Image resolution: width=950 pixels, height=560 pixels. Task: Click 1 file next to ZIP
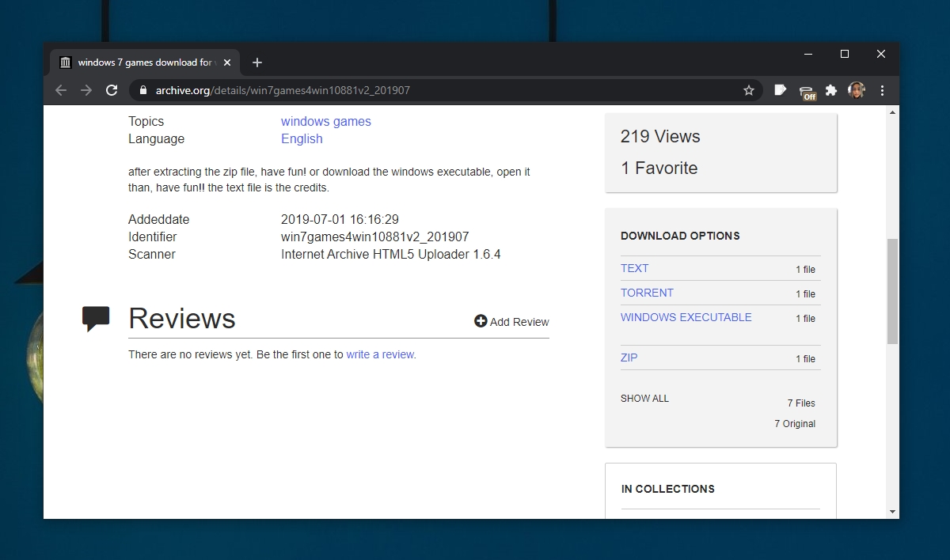click(805, 359)
